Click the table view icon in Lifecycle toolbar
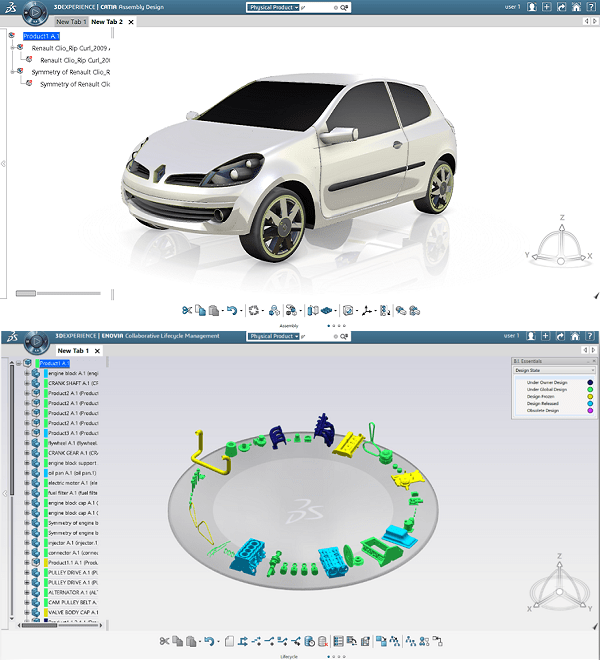 pos(339,641)
